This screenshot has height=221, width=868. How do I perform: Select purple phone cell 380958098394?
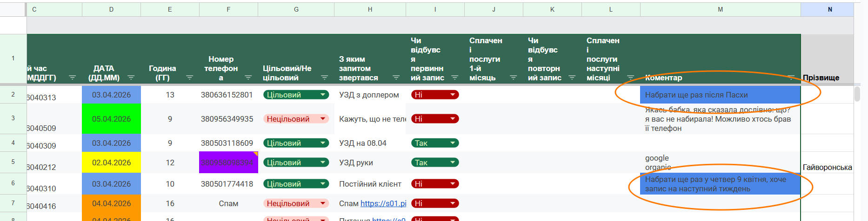pyautogui.click(x=228, y=162)
